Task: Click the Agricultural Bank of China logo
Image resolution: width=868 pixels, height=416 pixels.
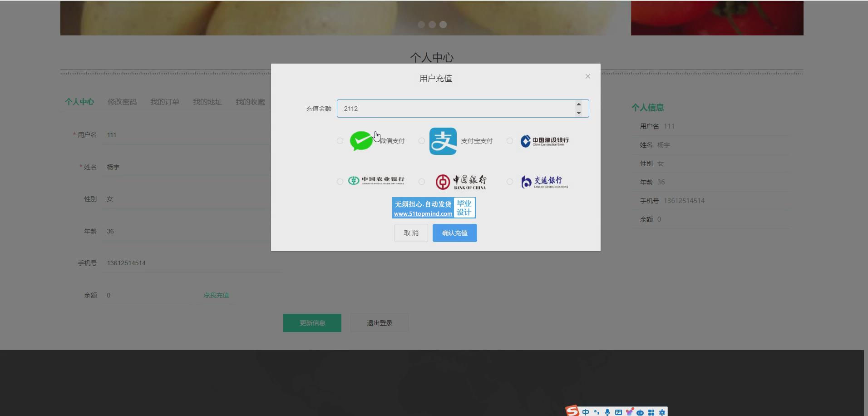Action: (x=376, y=180)
